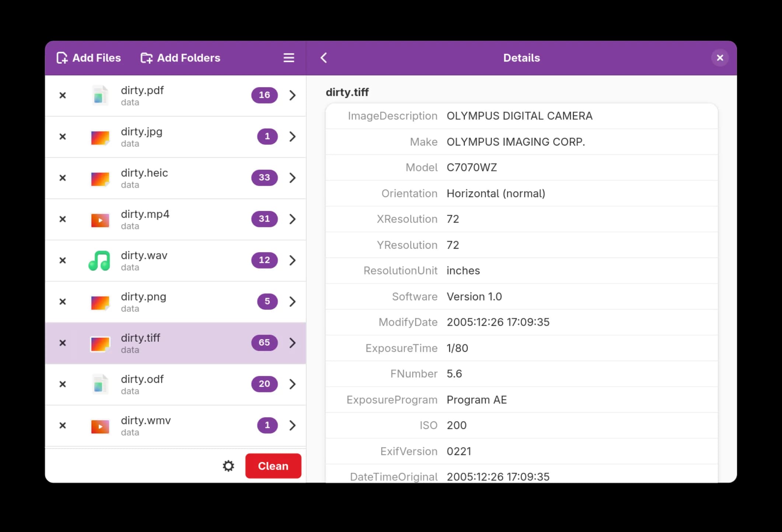The image size is (782, 532).
Task: Expand details for dirty.odf via its chevron
Action: [x=293, y=384]
